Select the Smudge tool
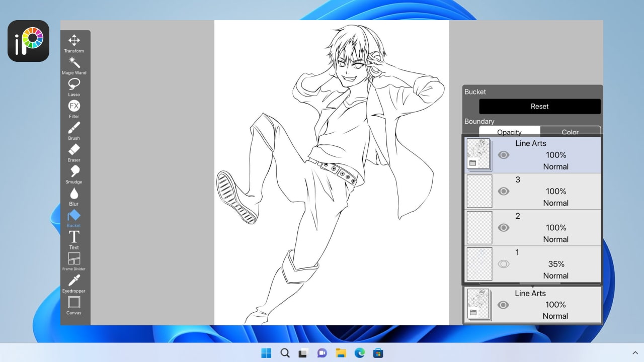This screenshot has width=644, height=362. (74, 174)
